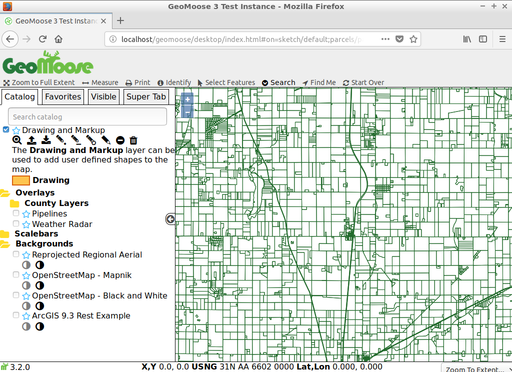512x372 pixels.
Task: Select the draw point pencil tool
Action: 61,140
